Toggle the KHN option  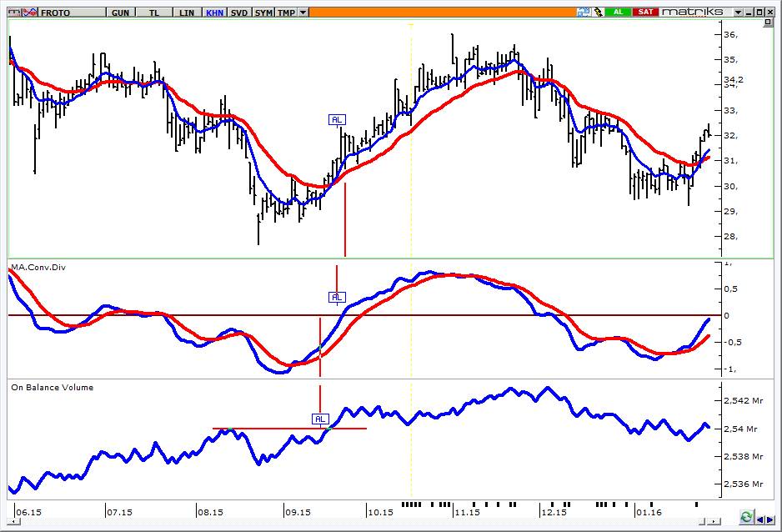pyautogui.click(x=215, y=13)
